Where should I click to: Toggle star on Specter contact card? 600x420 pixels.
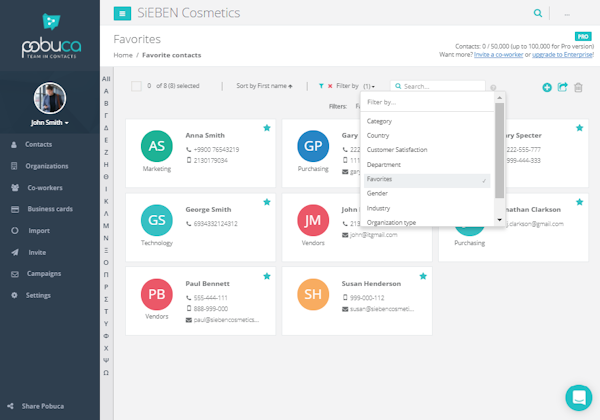(x=579, y=128)
